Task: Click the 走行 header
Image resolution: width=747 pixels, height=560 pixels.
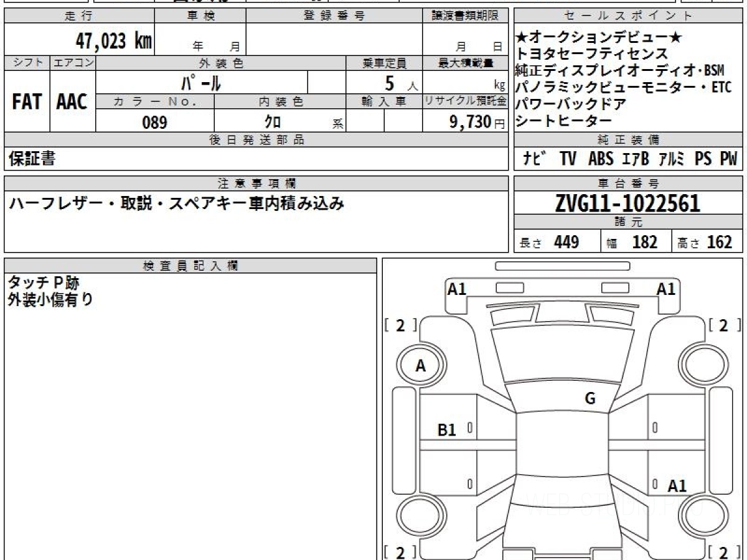Action: (x=78, y=16)
